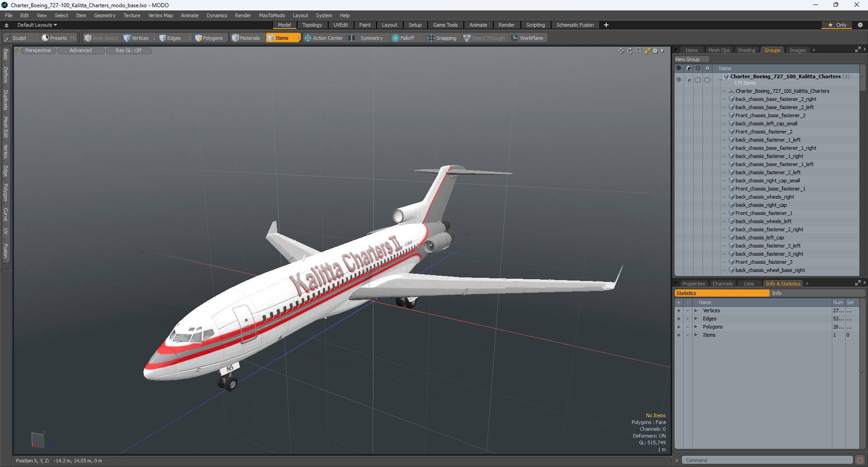Click the camera render column header
Image resolution: width=868 pixels, height=467 pixels.
tap(689, 68)
